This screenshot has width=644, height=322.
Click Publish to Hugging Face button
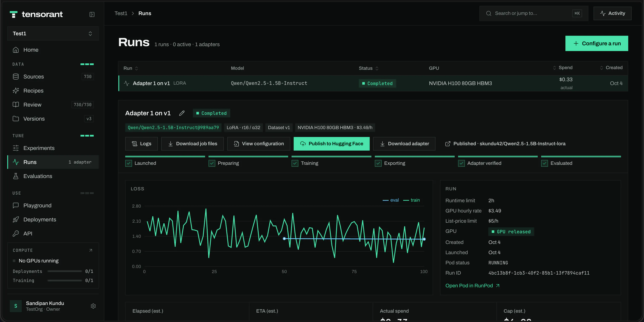pos(332,144)
